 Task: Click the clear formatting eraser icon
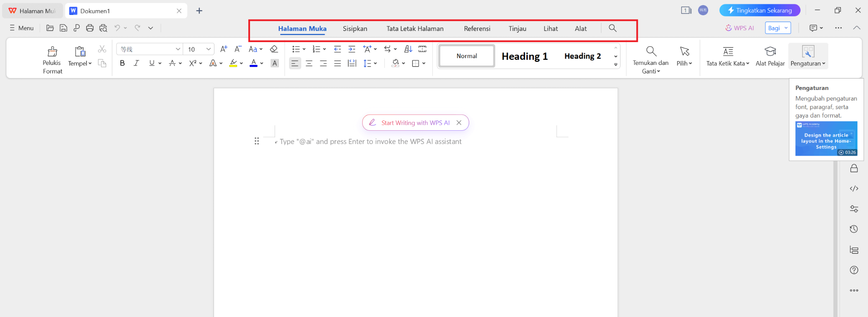pos(274,49)
